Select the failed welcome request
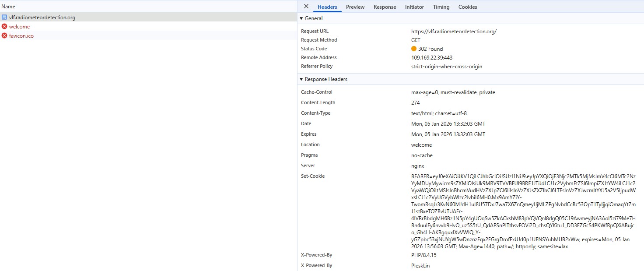Screen dimensions: 644x271 coord(19,27)
